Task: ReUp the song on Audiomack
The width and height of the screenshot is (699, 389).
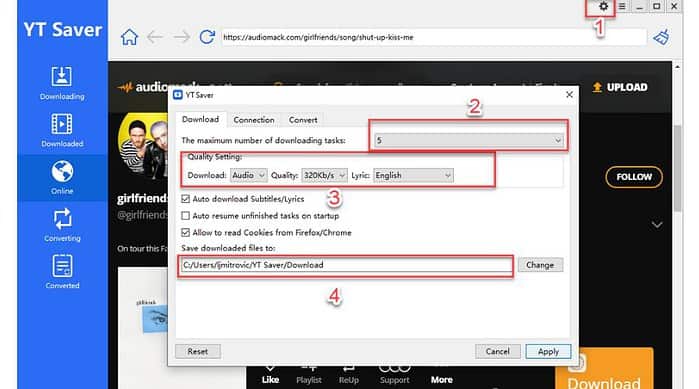Action: tap(349, 374)
